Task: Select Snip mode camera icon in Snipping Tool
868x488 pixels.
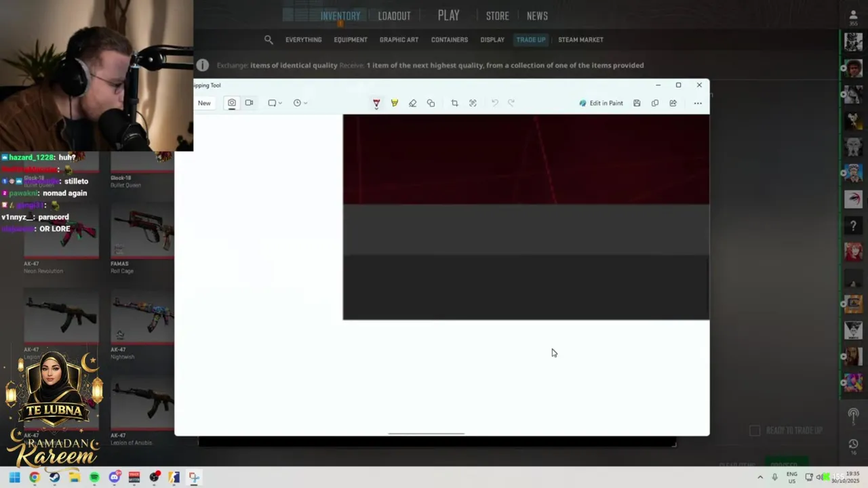Action: (232, 103)
